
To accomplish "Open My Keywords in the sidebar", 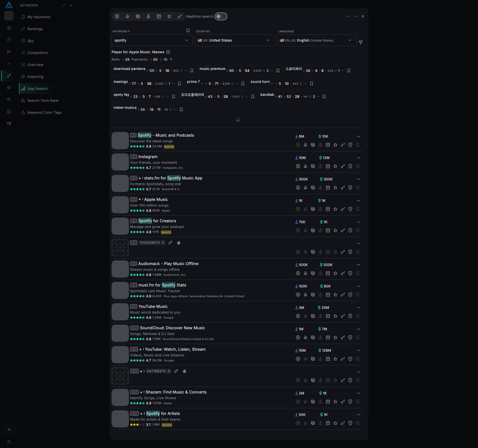I will coord(39,17).
